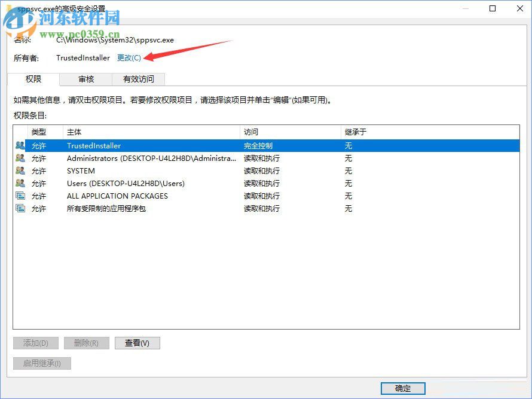Click the ALL APPLICATION PACKAGES package icon
Viewport: 532px width, 399px height.
(20, 196)
